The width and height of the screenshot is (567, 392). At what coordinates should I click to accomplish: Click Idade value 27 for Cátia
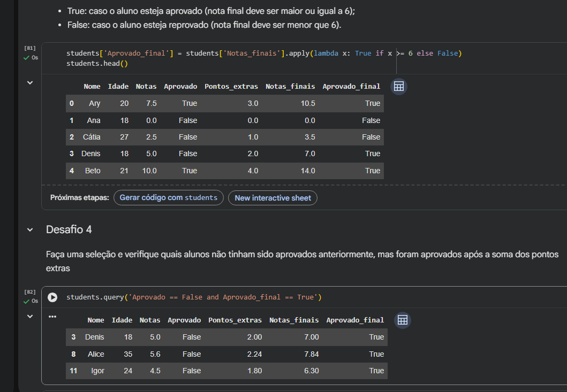coord(124,137)
